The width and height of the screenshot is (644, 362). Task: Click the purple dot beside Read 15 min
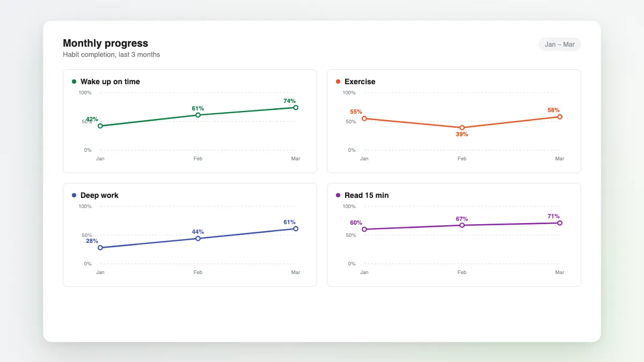point(338,195)
